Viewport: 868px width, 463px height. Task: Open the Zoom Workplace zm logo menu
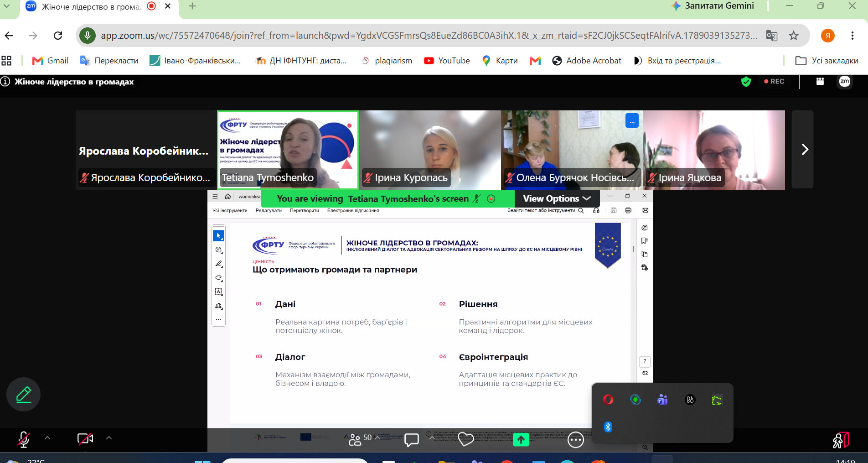pos(845,82)
